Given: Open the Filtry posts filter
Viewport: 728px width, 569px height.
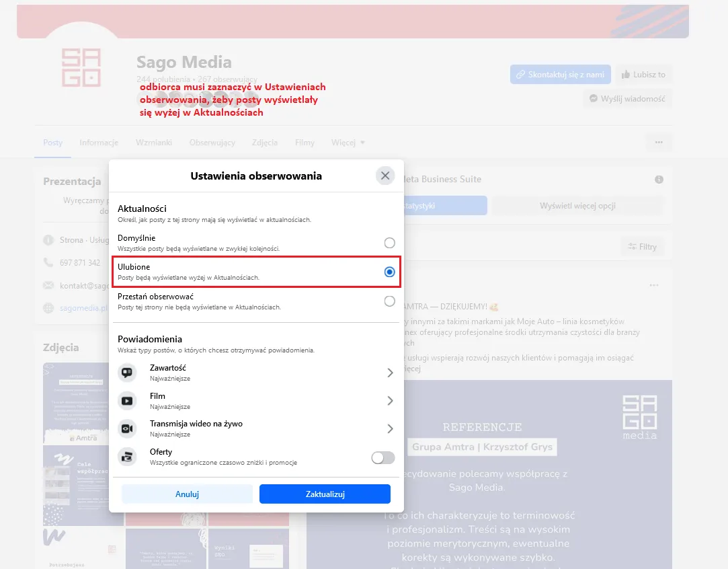Looking at the screenshot, I should (x=642, y=247).
